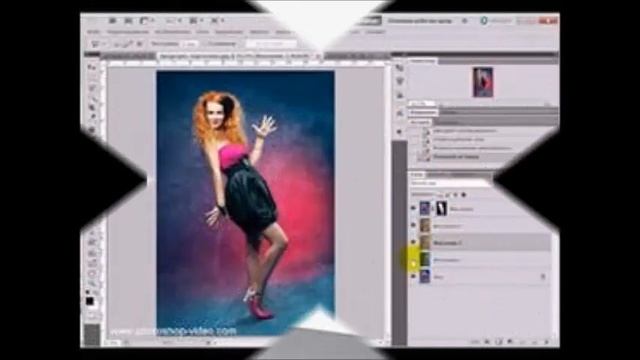Open the Select menu
Screen dimensions: 640x360
click(x=229, y=32)
